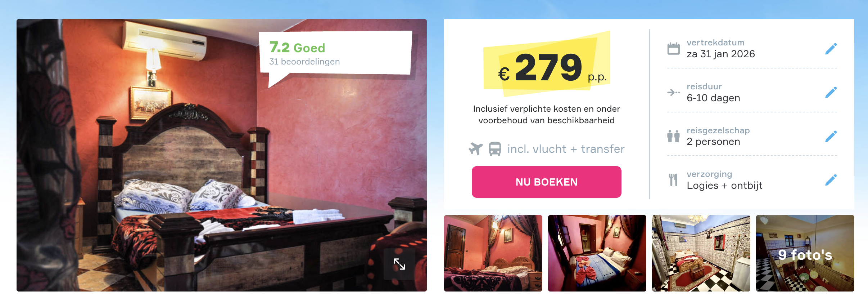Click the two persons icon

click(673, 136)
